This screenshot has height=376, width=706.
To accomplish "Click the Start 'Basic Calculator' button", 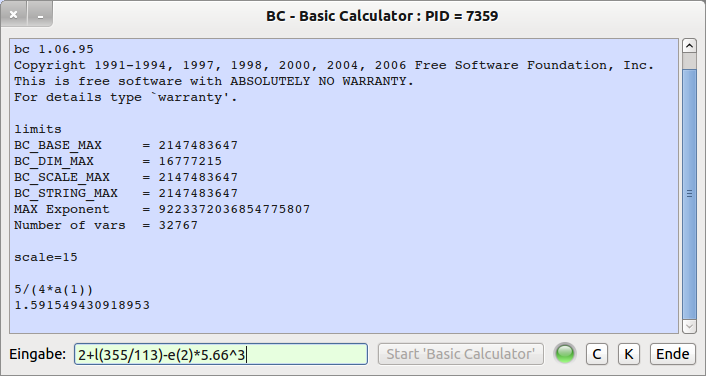I will 461,354.
